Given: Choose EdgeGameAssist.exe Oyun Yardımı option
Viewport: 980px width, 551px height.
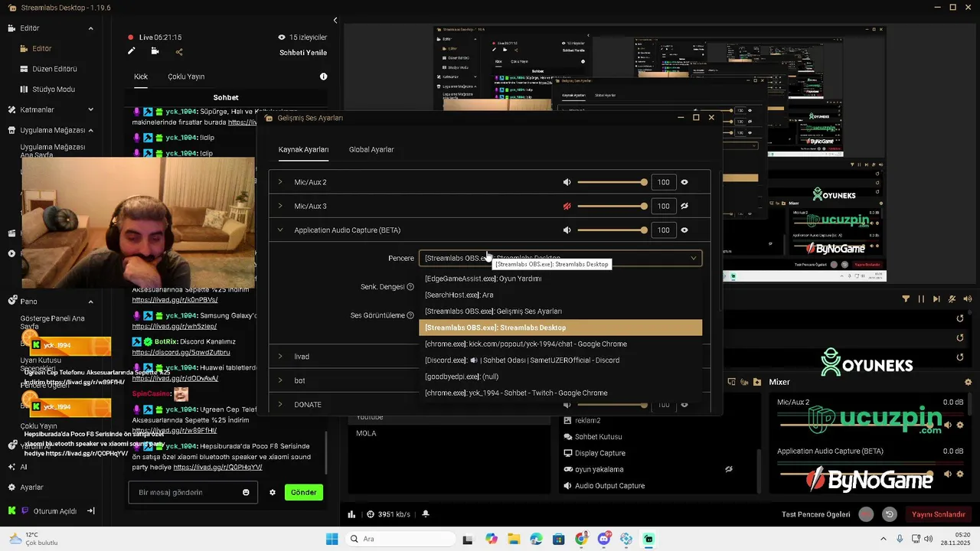Looking at the screenshot, I should 560,279.
